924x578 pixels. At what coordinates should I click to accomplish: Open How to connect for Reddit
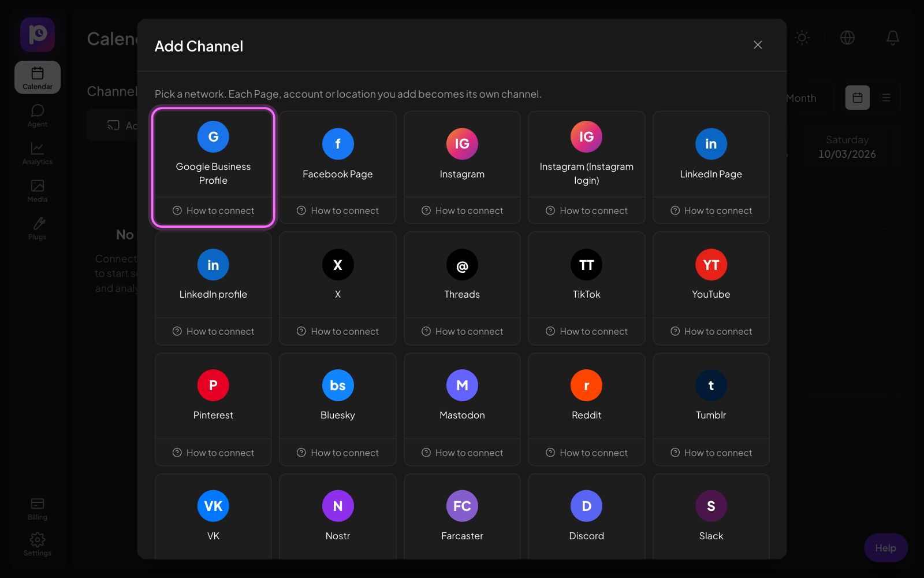(x=586, y=453)
